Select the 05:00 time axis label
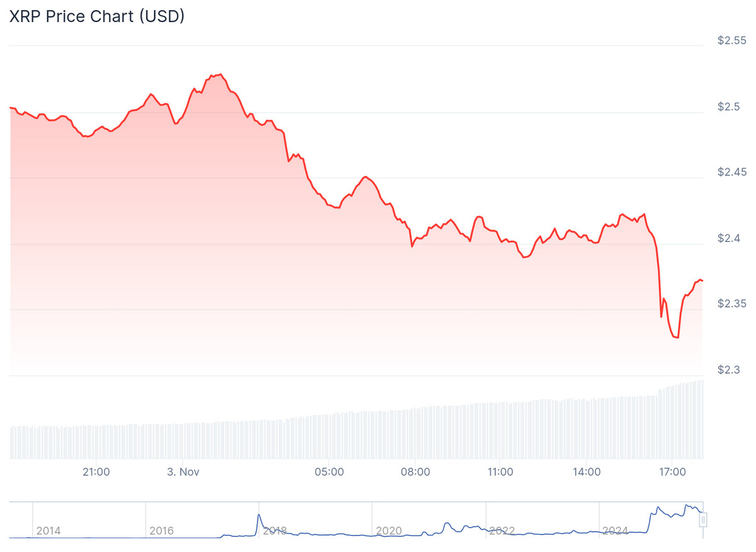756x552 pixels. tap(328, 471)
